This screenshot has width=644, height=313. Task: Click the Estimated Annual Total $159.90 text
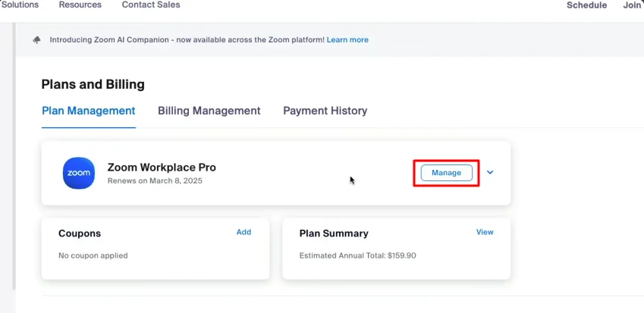click(358, 255)
